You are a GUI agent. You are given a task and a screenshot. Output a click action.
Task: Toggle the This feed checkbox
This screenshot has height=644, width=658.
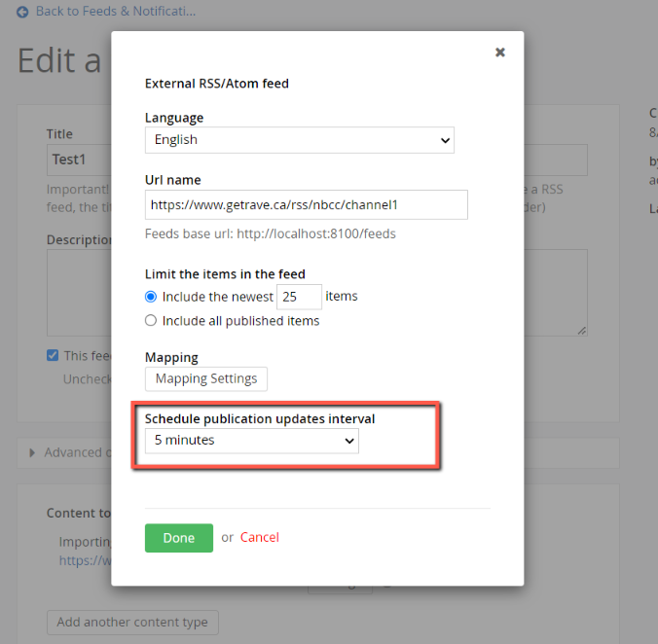[53, 355]
